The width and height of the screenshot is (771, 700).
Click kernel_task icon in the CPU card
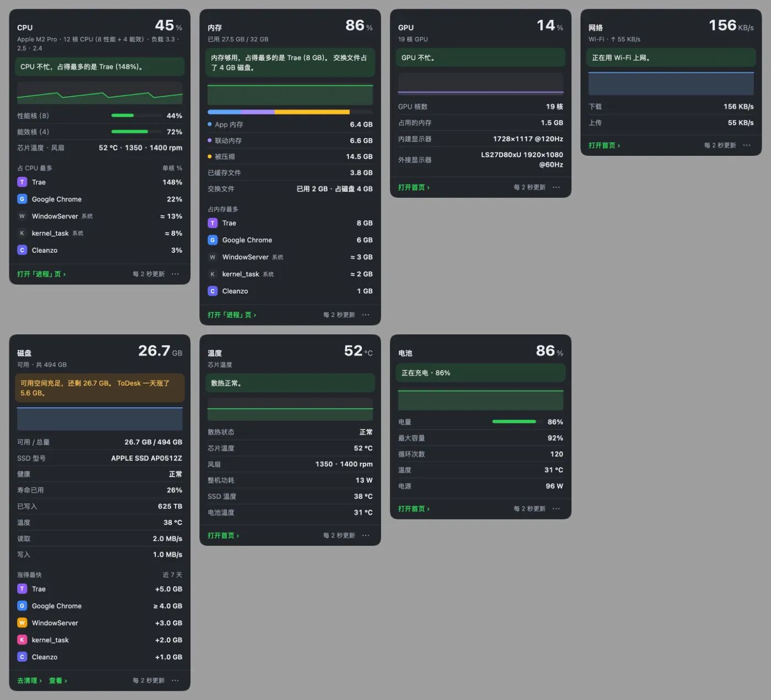[x=22, y=234]
